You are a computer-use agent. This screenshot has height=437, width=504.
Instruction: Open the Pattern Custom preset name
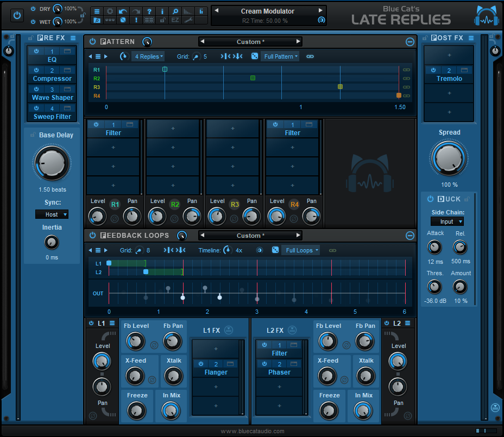250,42
